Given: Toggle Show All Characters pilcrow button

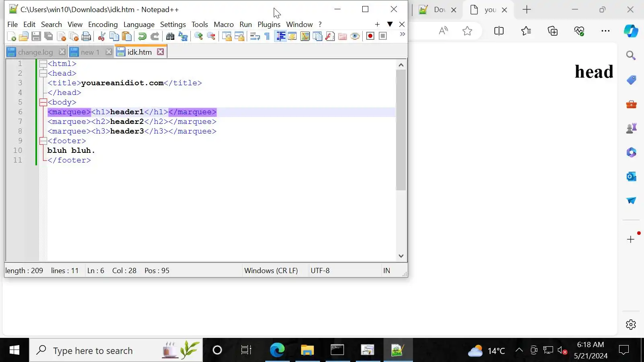Looking at the screenshot, I should [x=267, y=36].
